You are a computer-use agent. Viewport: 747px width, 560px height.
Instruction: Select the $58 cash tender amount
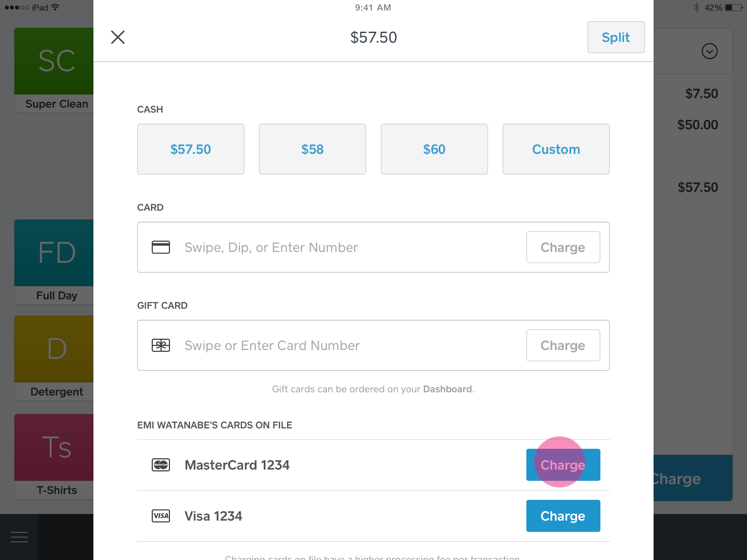(312, 149)
